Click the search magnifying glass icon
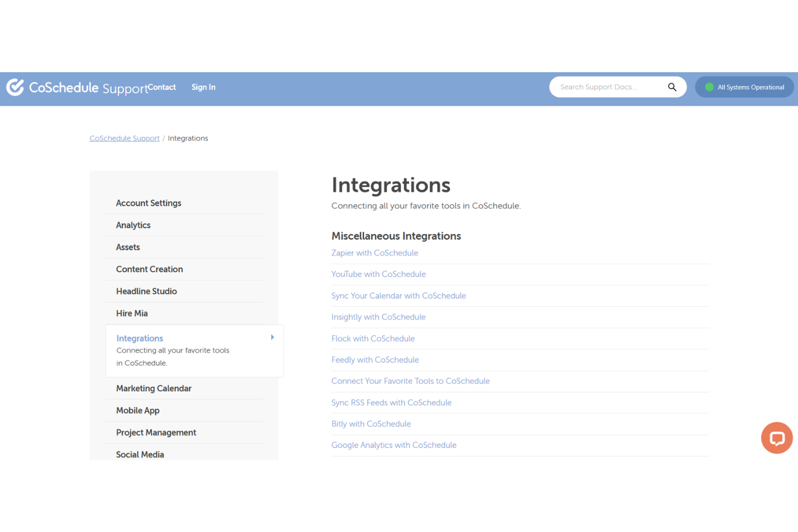The image size is (798, 532). click(x=672, y=87)
